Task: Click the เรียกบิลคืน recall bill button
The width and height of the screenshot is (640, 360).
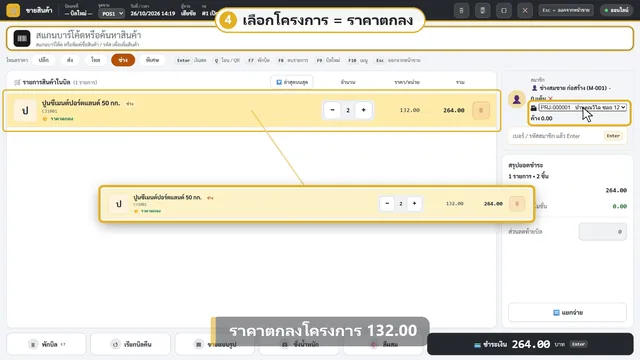Action: click(131, 344)
